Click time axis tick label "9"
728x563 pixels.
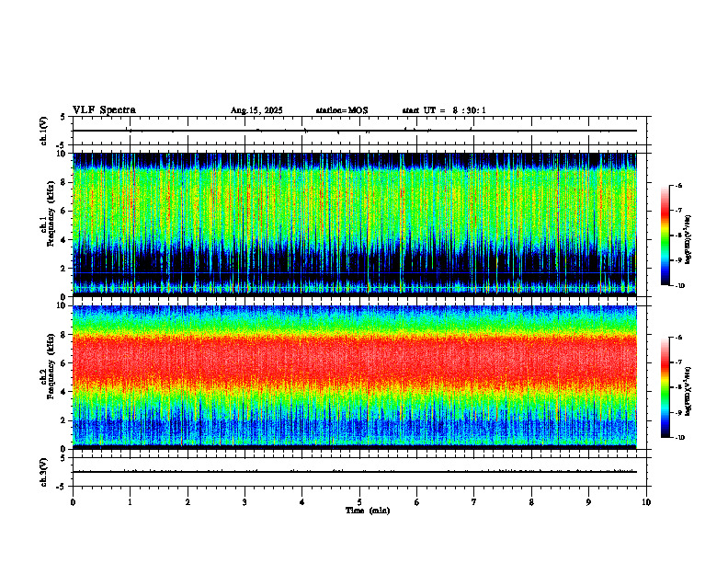[588, 502]
